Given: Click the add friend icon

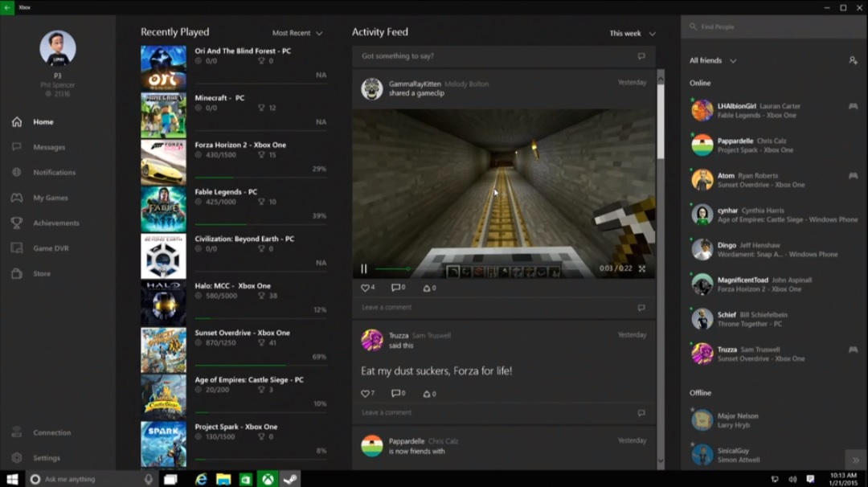Looking at the screenshot, I should pos(853,60).
